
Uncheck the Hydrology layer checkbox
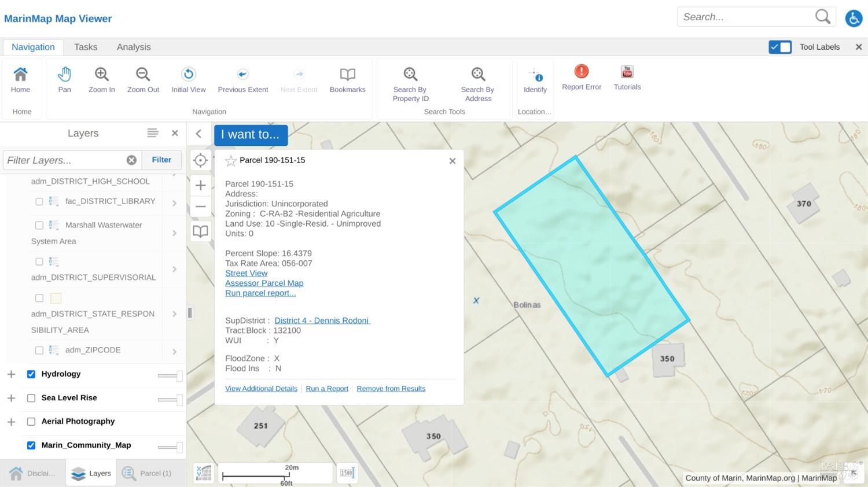31,374
